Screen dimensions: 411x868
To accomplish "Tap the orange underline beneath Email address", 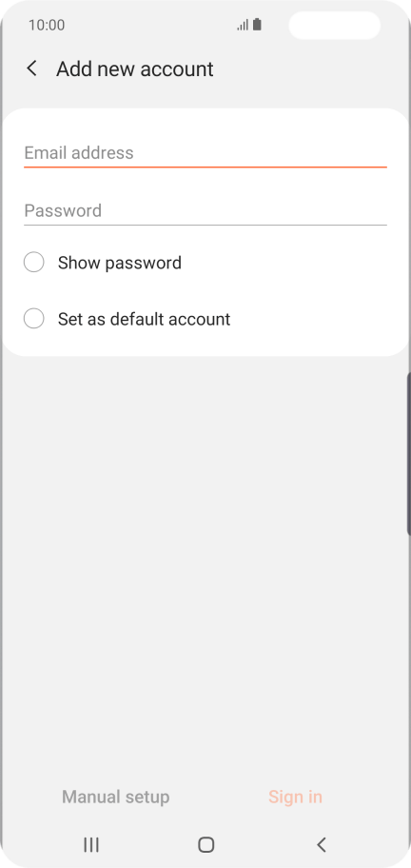I will tap(205, 167).
